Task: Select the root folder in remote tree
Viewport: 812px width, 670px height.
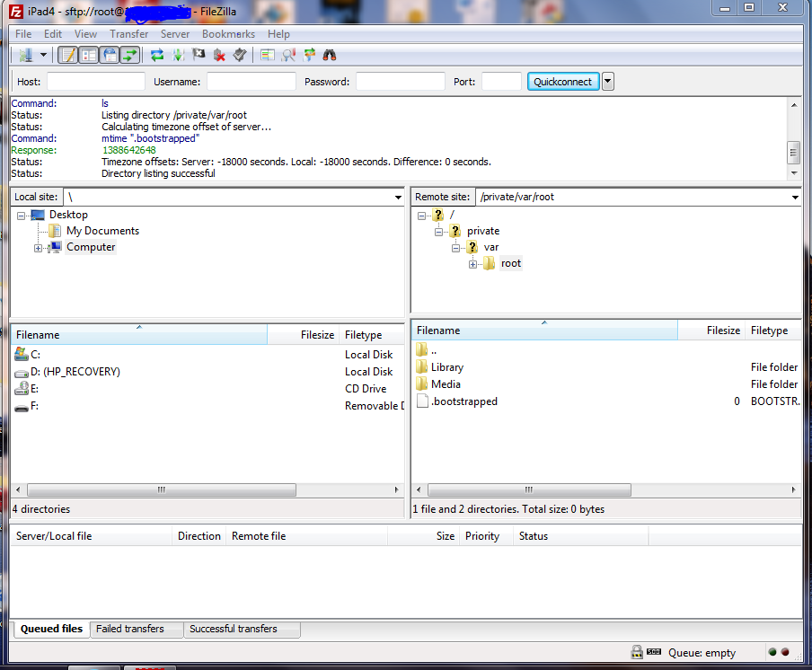Action: [510, 263]
